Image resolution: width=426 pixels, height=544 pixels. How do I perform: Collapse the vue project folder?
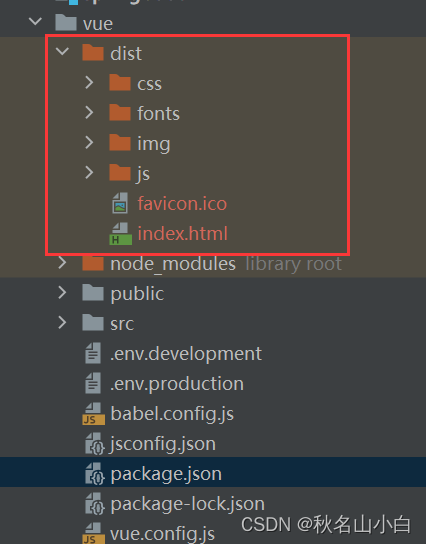pos(36,22)
